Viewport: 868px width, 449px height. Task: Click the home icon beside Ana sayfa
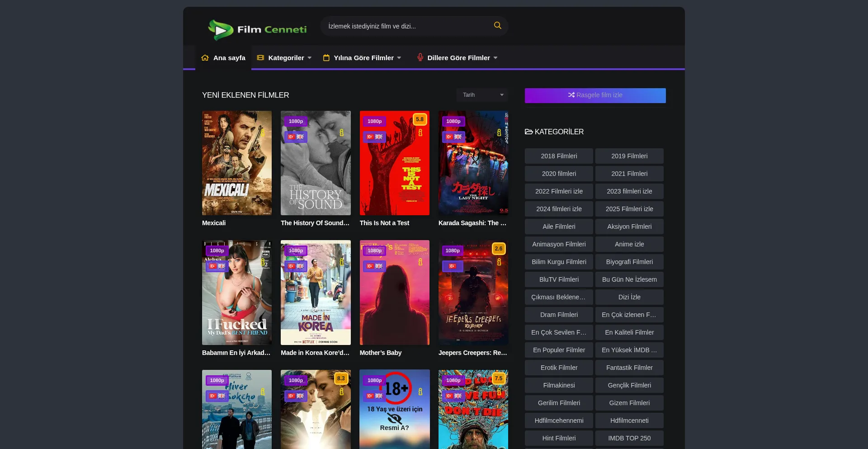[205, 58]
